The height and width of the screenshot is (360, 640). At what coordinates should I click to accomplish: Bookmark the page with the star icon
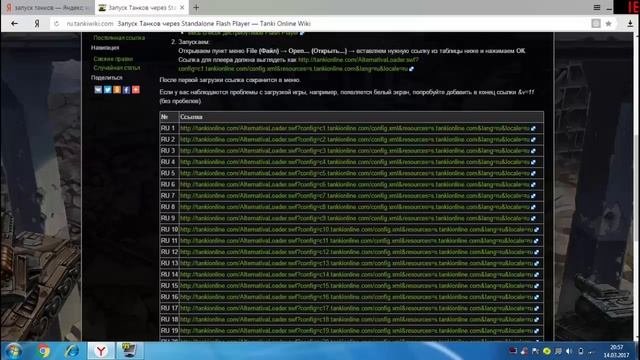click(x=608, y=24)
